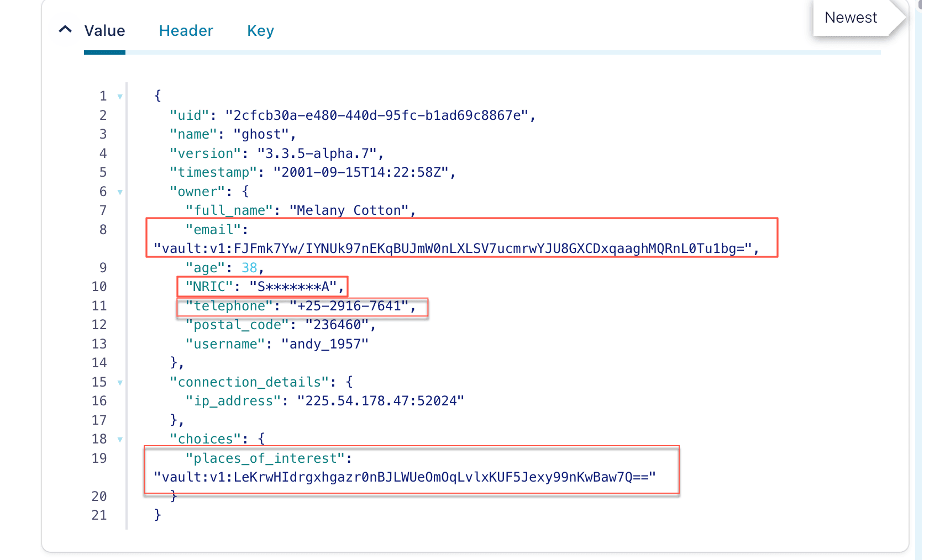Click the masked NRIC value "S*******A"
The image size is (945, 560).
pyautogui.click(x=293, y=287)
